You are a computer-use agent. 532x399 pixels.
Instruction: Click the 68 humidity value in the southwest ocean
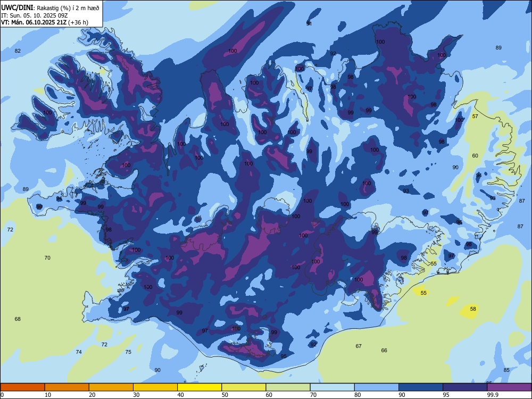18,319
